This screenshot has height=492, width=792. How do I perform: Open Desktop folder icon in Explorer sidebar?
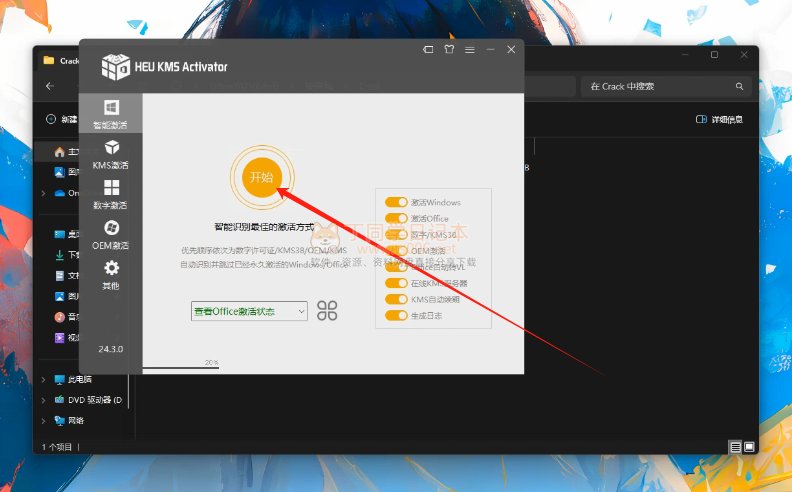click(x=60, y=234)
